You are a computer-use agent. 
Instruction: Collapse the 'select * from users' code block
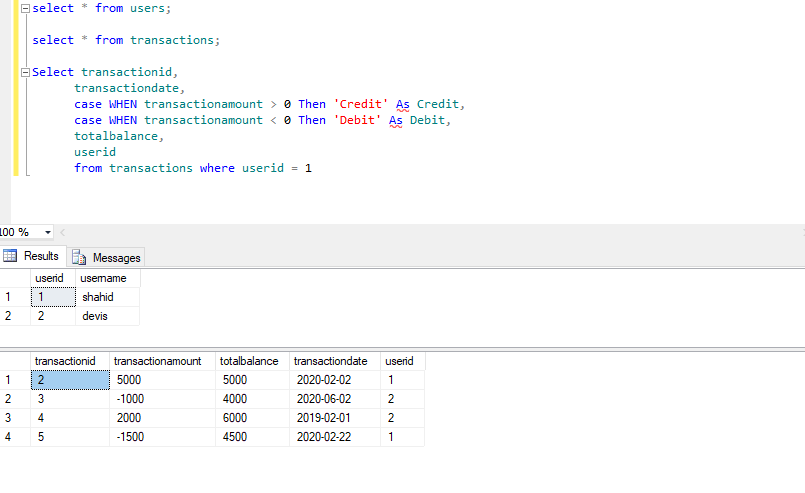click(x=25, y=9)
